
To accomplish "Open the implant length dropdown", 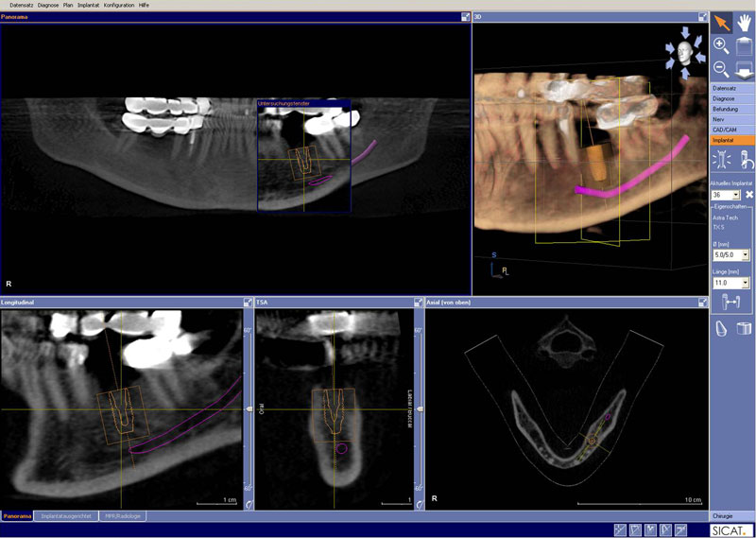I will (x=746, y=283).
